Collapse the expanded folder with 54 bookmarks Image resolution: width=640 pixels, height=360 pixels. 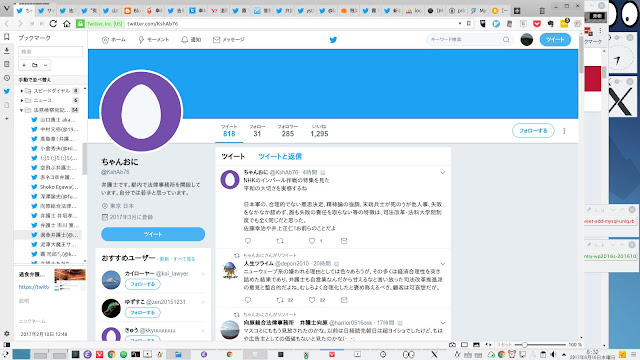(x=22, y=110)
